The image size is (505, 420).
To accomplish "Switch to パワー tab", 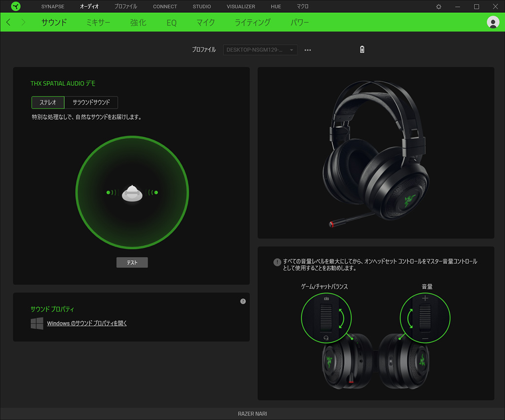I will (299, 22).
